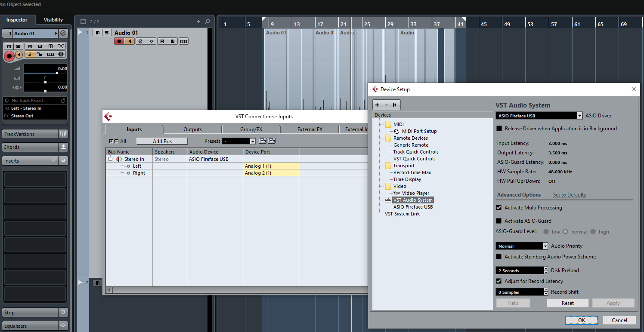Check Activate ASIO-Guard
Viewport: 644px width, 332px height.
coord(499,221)
